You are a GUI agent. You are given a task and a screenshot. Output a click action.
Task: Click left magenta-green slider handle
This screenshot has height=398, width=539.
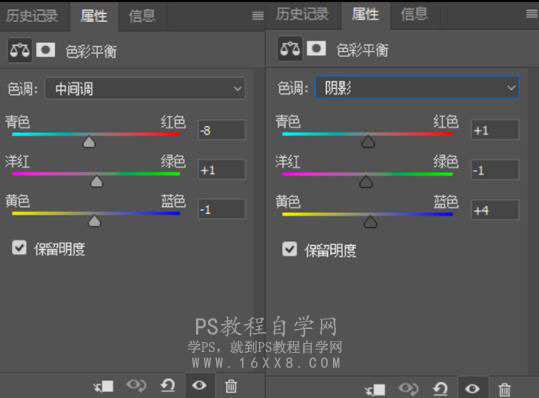(x=97, y=181)
